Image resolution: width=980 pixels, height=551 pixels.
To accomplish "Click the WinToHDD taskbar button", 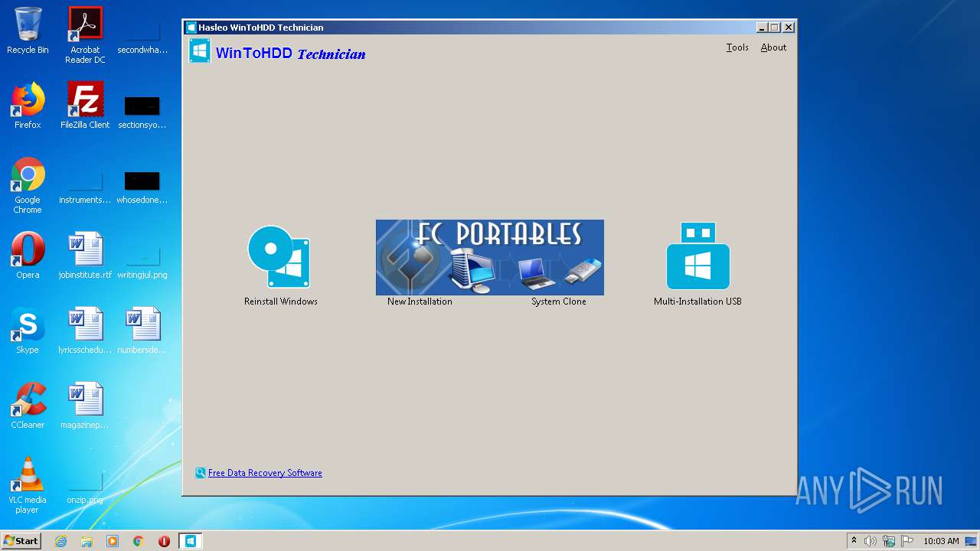I will 190,541.
